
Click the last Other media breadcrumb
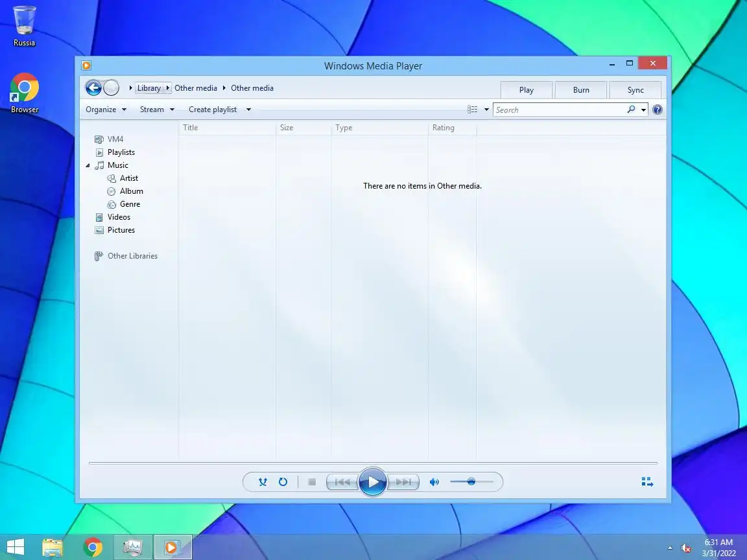coord(252,88)
